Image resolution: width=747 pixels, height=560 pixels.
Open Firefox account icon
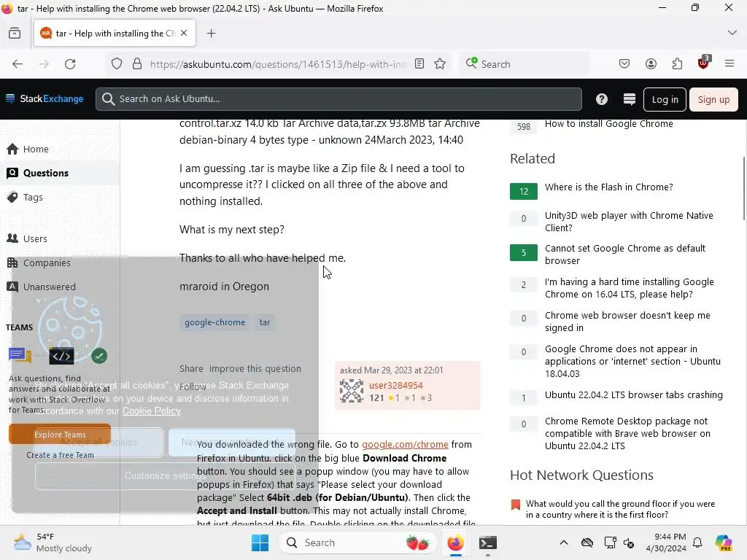click(x=651, y=64)
